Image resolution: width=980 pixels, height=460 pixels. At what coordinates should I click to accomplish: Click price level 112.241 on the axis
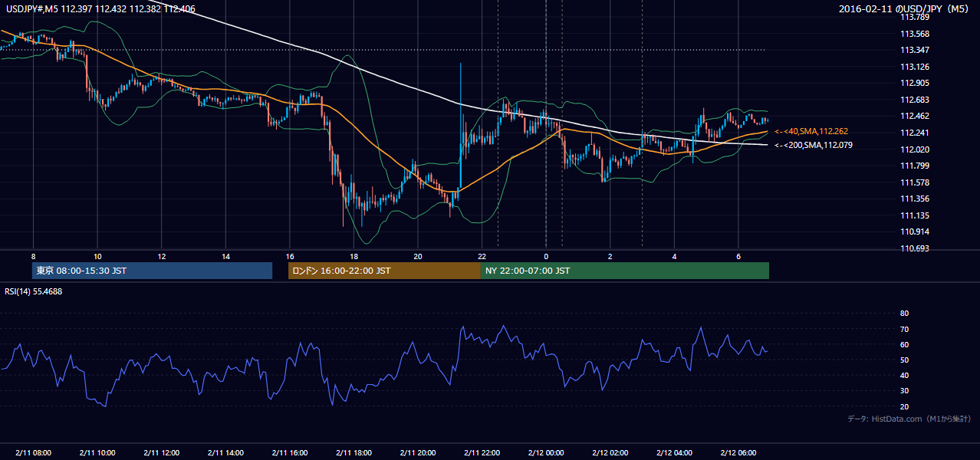pyautogui.click(x=914, y=133)
